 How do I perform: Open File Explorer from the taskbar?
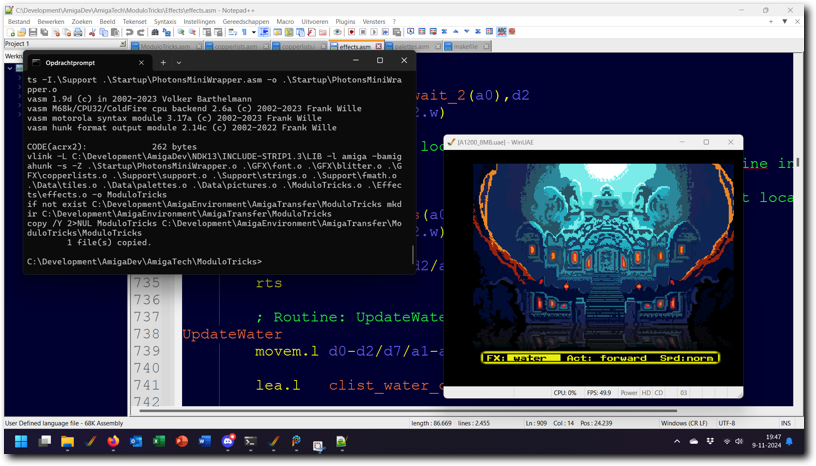[x=67, y=442]
